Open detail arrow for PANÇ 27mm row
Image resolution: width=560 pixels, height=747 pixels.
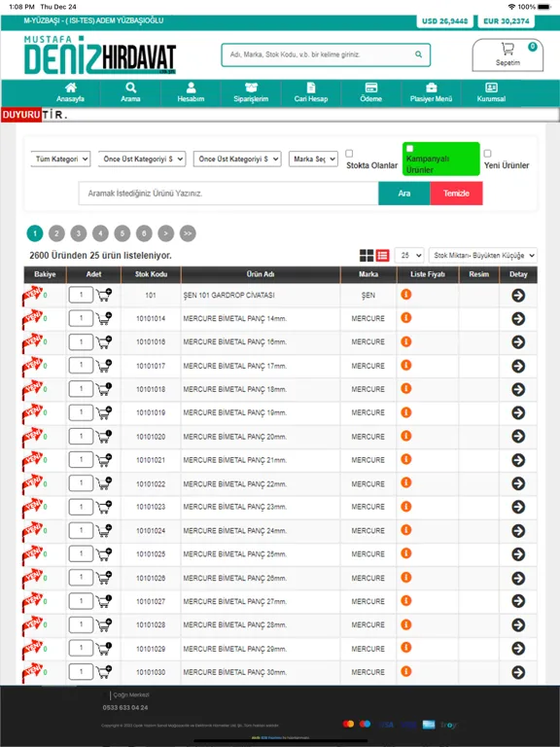518,601
